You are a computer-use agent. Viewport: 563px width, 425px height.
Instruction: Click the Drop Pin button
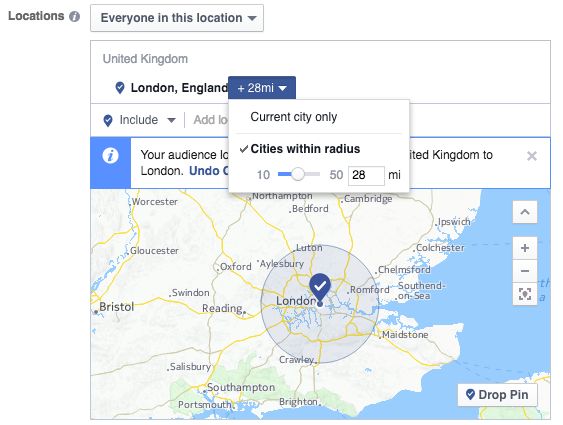pos(497,395)
